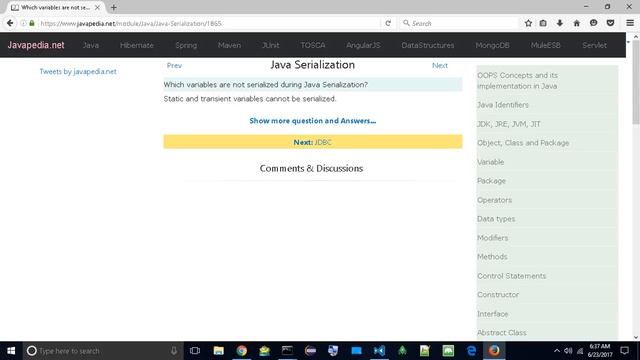
Task: Open the volume control in system tray
Action: point(568,351)
